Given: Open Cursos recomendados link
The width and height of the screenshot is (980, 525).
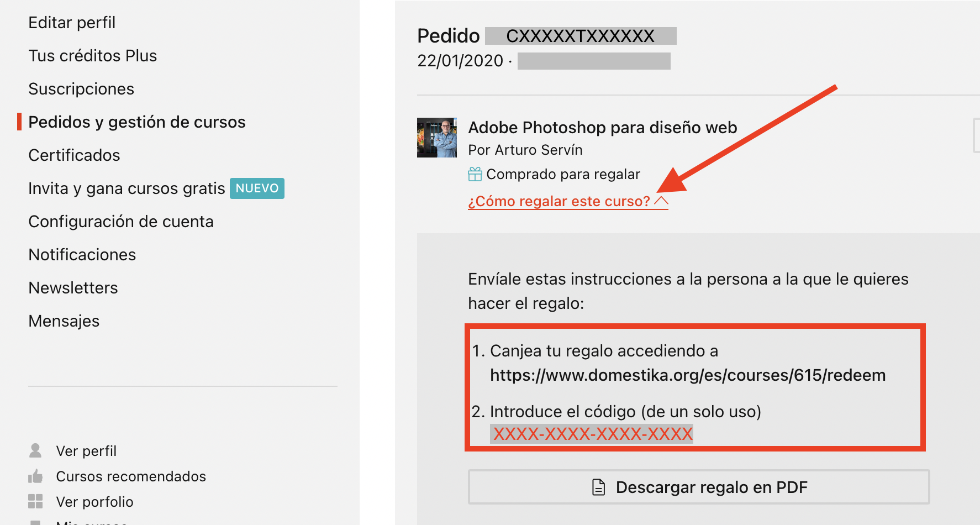Looking at the screenshot, I should [x=131, y=476].
